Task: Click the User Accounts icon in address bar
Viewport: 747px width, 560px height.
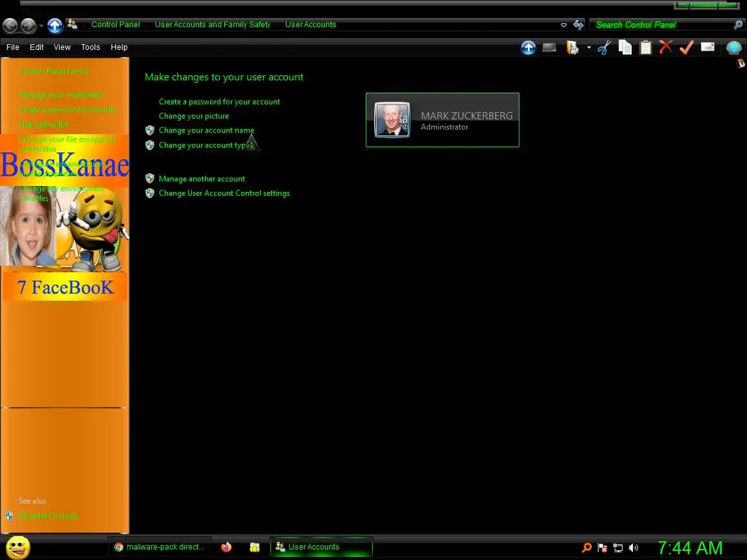Action: tap(73, 24)
